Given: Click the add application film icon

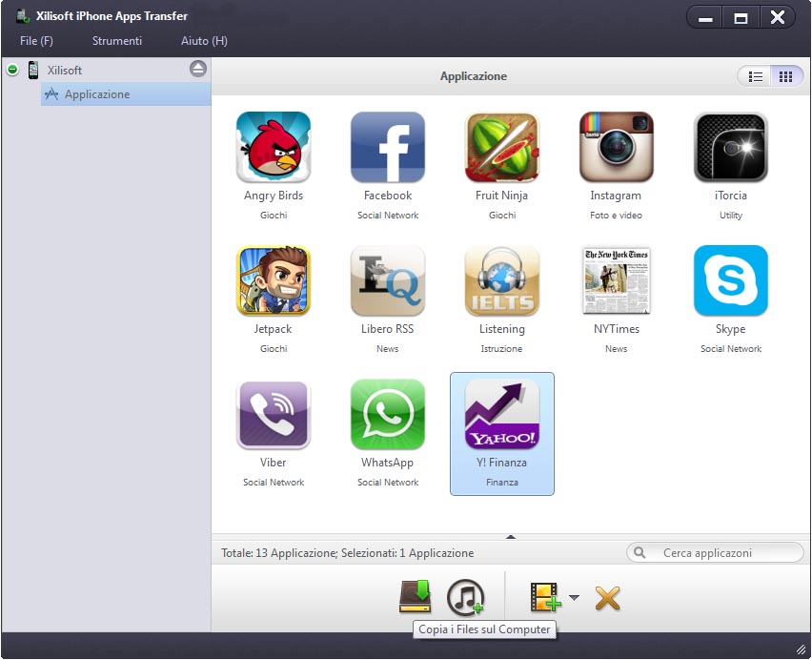Looking at the screenshot, I should click(545, 597).
